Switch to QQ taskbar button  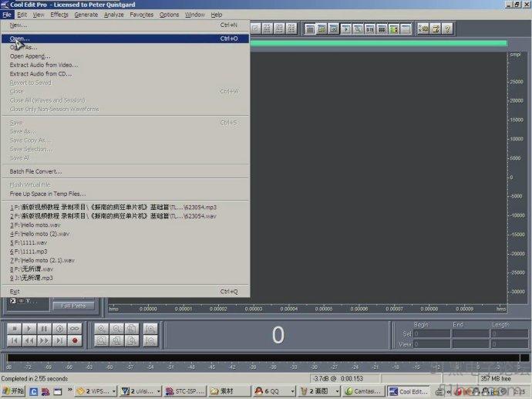(274, 391)
